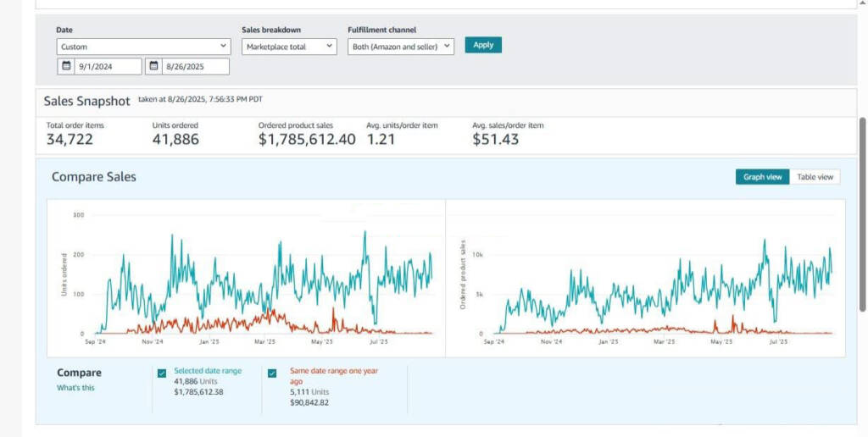Open the end date calendar picker icon
868x437 pixels.
[153, 66]
